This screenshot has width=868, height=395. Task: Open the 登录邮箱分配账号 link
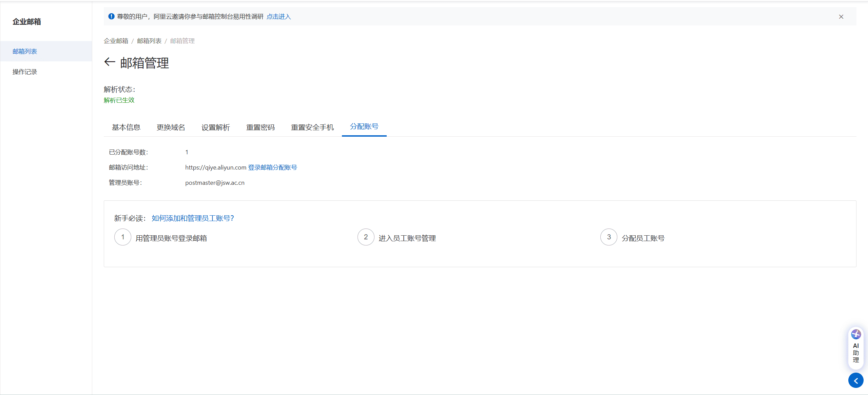[x=272, y=167]
